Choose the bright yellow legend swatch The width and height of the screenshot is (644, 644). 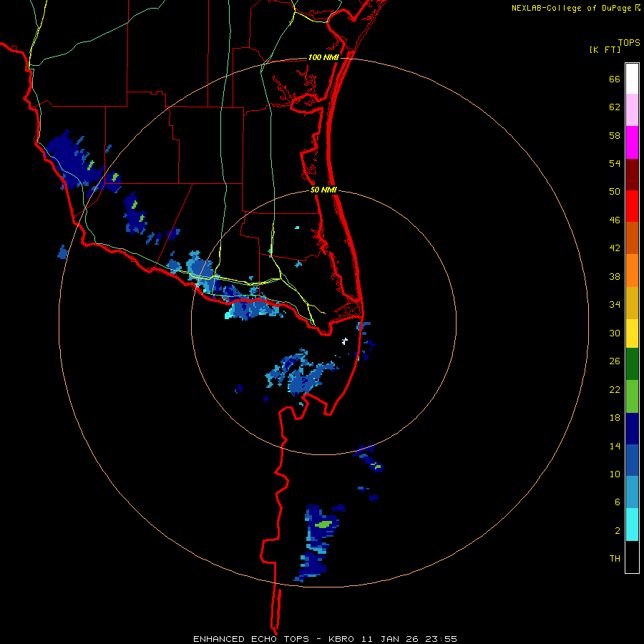tap(632, 333)
